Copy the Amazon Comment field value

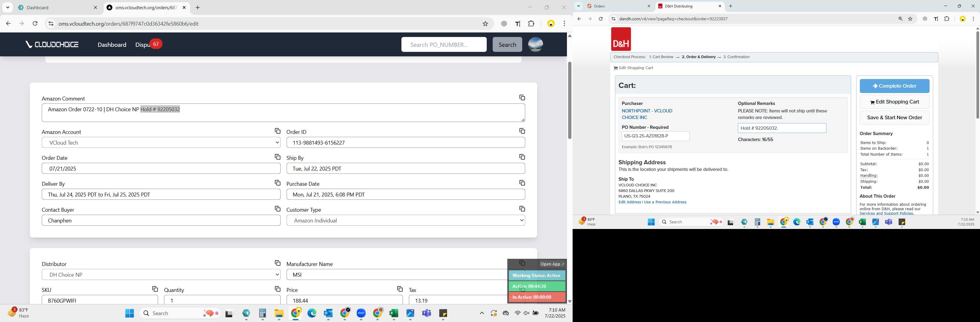point(522,98)
